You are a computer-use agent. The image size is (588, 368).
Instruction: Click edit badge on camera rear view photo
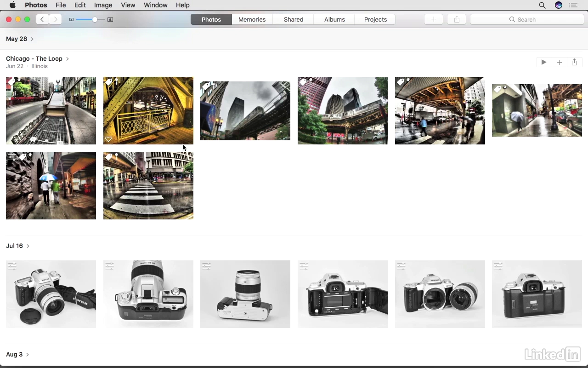point(498,266)
